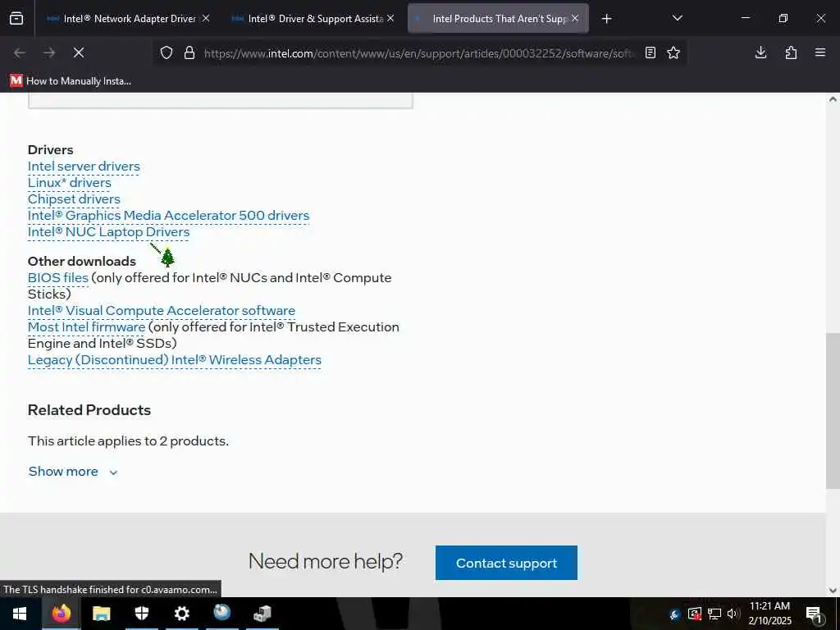Open Chipset drivers link

pyautogui.click(x=74, y=199)
